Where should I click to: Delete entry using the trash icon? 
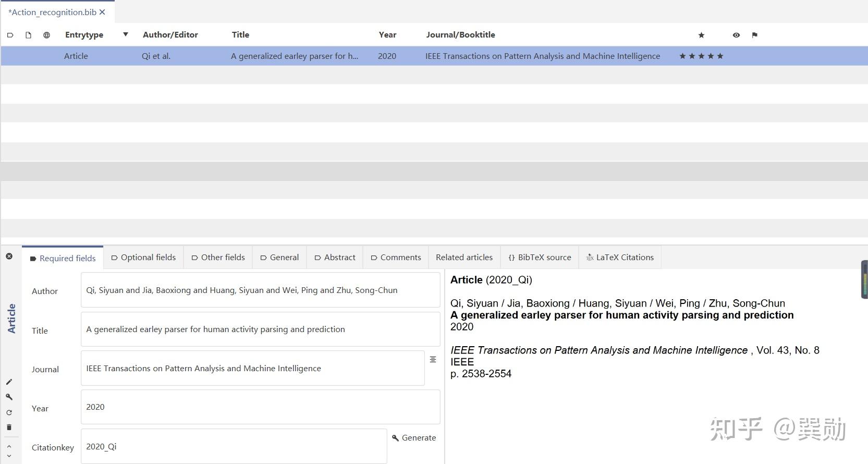coord(9,427)
